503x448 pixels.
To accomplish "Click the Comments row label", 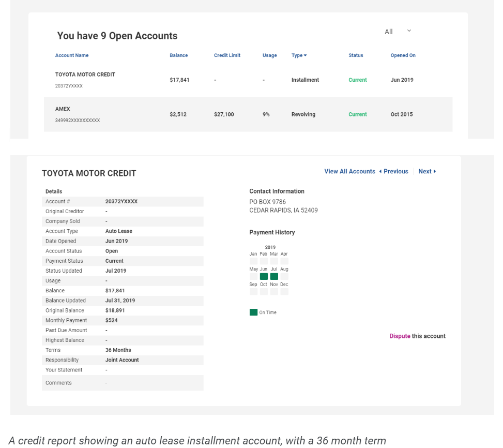I will pos(58,383).
